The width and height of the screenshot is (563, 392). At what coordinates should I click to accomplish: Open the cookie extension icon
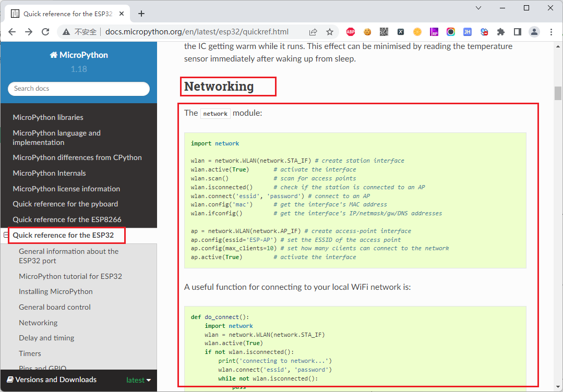click(x=367, y=32)
